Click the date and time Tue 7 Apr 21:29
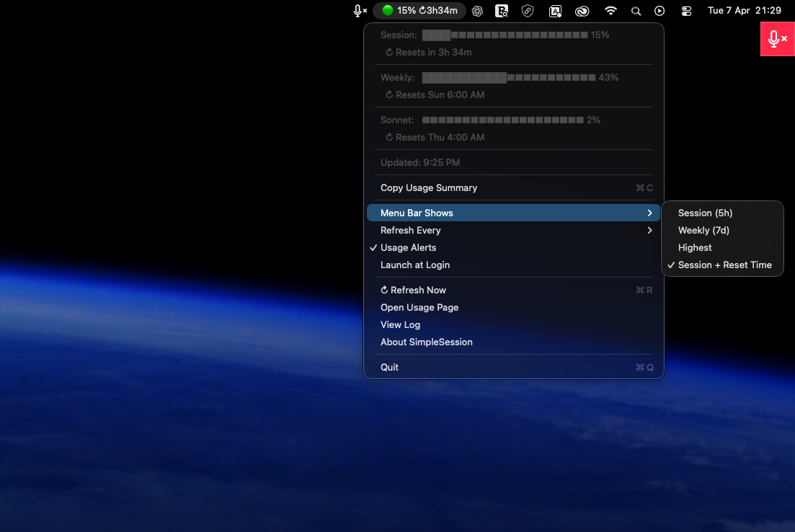795x532 pixels. click(x=745, y=11)
